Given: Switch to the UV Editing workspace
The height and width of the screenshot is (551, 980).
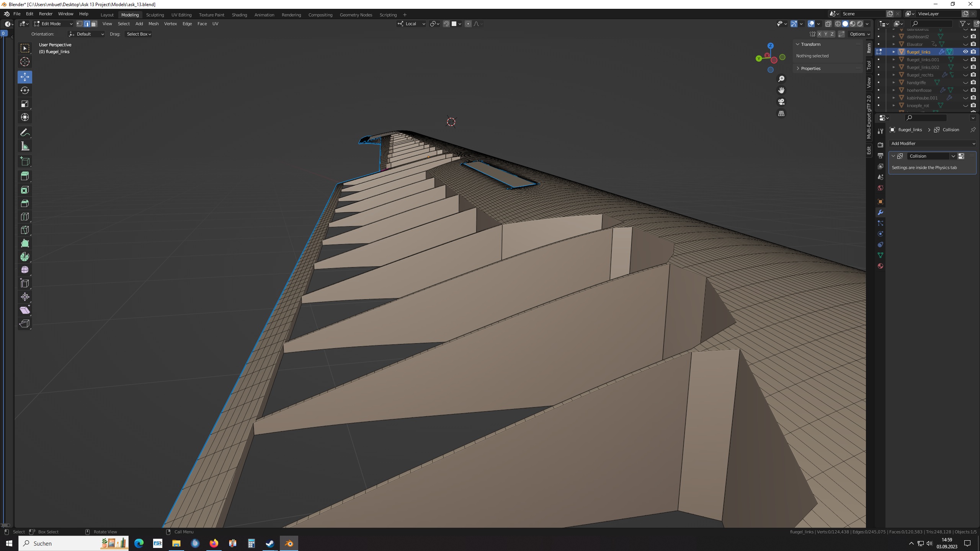Looking at the screenshot, I should (181, 15).
